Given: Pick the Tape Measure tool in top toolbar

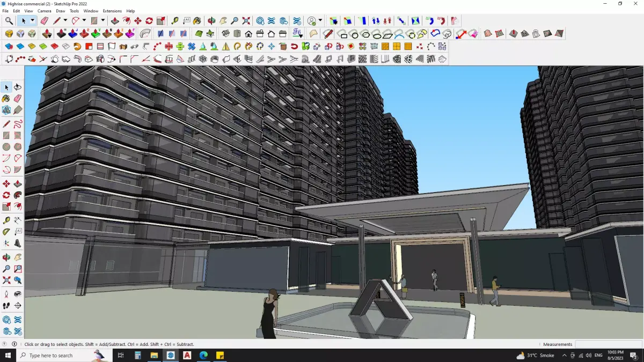Looking at the screenshot, I should click(175, 21).
